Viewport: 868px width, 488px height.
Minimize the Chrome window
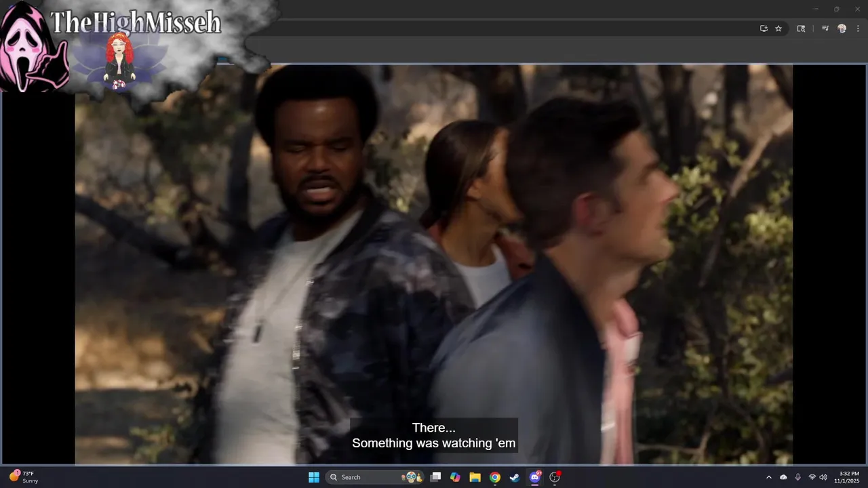pyautogui.click(x=816, y=9)
